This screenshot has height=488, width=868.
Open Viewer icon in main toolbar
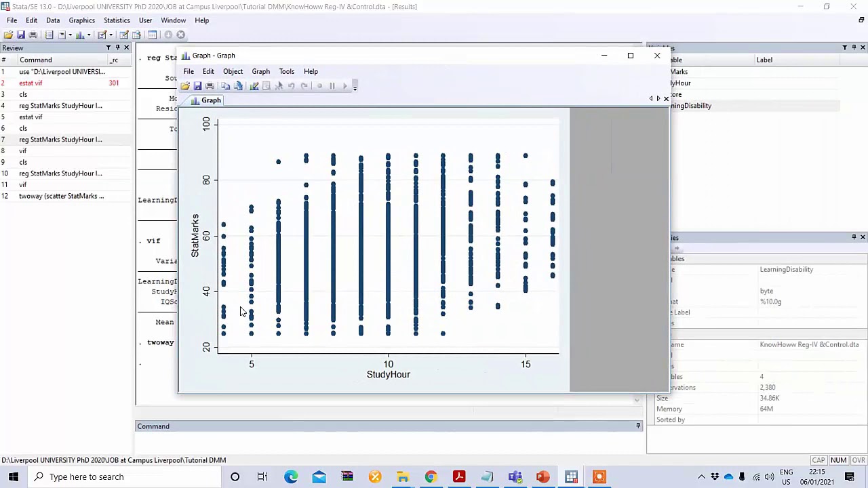coord(61,35)
